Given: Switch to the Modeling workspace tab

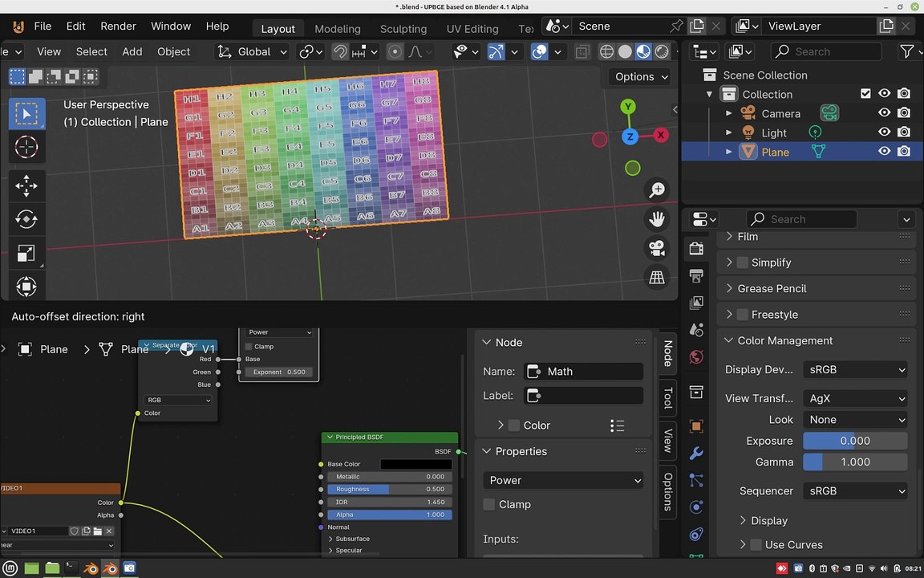Looking at the screenshot, I should (x=337, y=29).
